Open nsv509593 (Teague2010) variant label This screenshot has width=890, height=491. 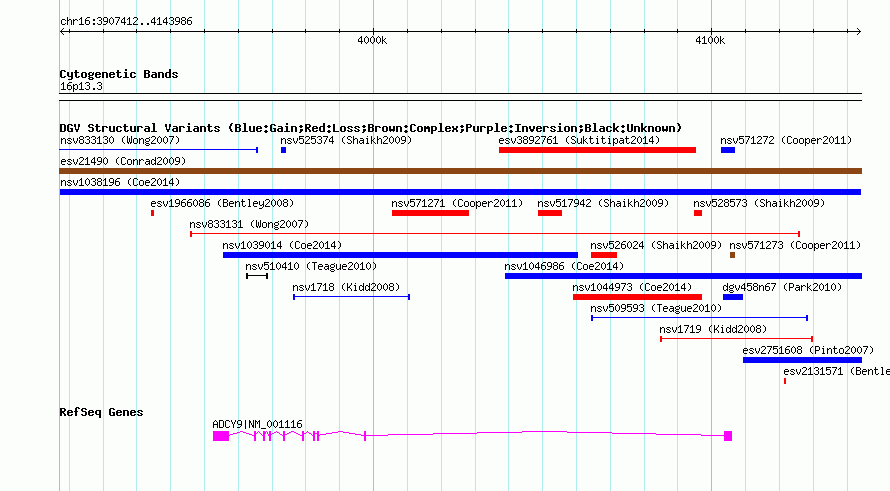pyautogui.click(x=656, y=308)
